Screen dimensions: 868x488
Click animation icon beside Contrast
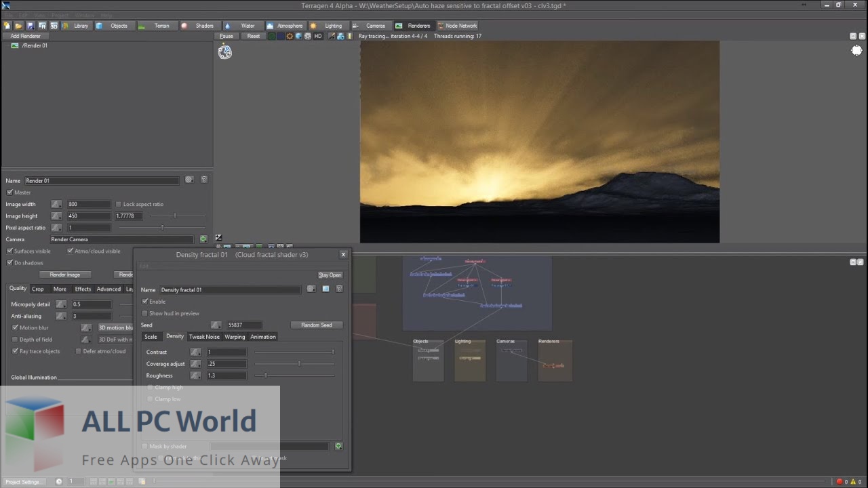(195, 352)
